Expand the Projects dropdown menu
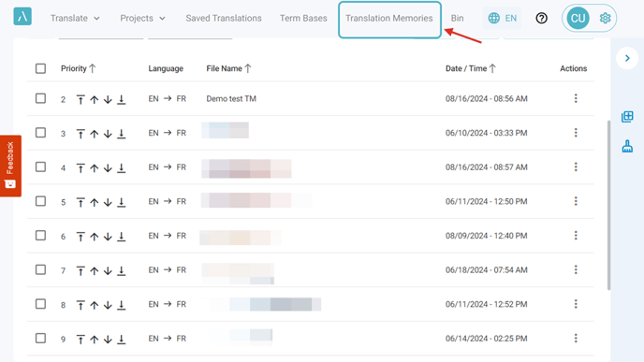This screenshot has height=362, width=644. [x=142, y=18]
